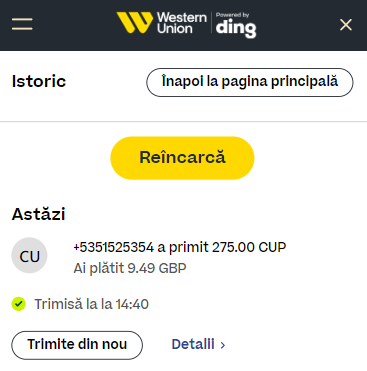The width and height of the screenshot is (367, 371).
Task: Click Trimite din nou to resend
Action: (77, 345)
